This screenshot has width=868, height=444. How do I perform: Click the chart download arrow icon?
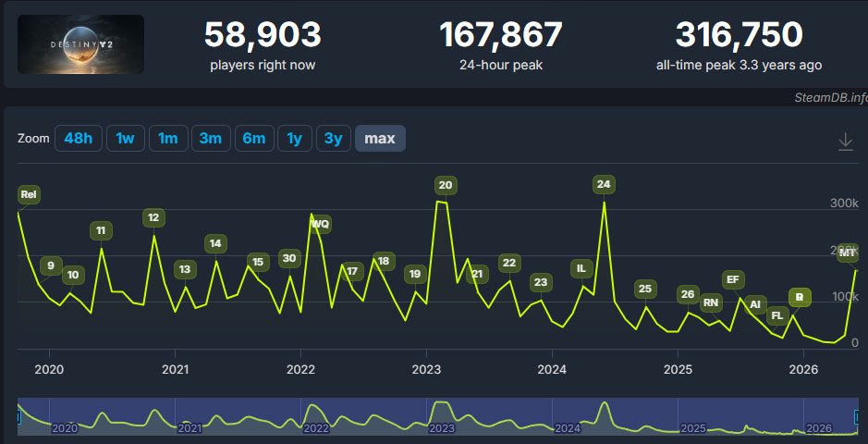(845, 142)
